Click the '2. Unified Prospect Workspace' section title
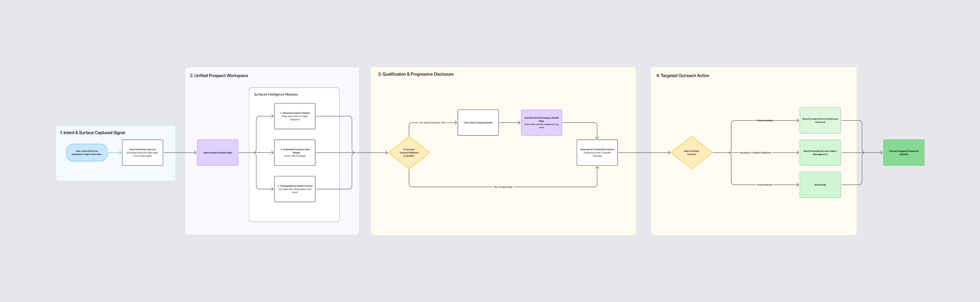This screenshot has width=980, height=302. point(219,76)
